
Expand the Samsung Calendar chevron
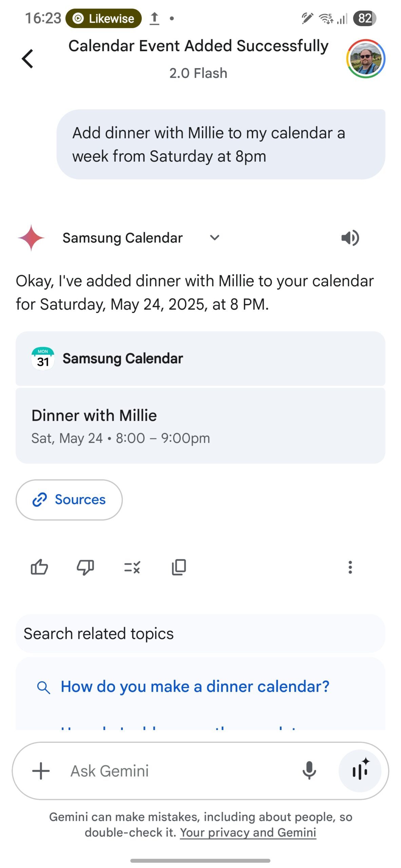214,238
